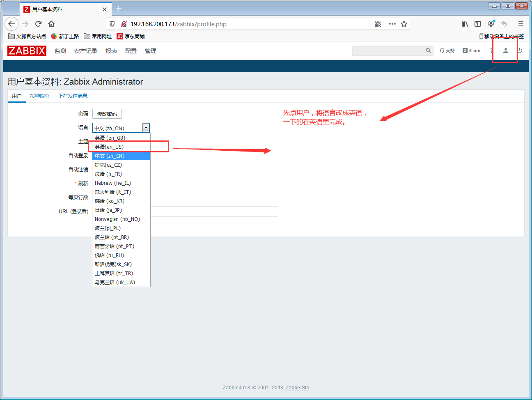Toggle the sidebar view icon

(478, 24)
